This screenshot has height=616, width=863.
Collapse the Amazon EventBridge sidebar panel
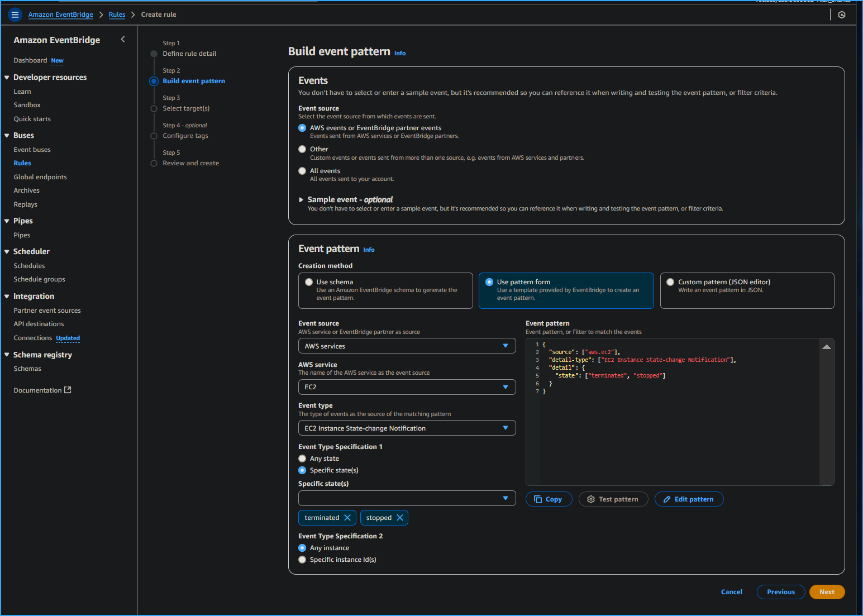pos(122,39)
